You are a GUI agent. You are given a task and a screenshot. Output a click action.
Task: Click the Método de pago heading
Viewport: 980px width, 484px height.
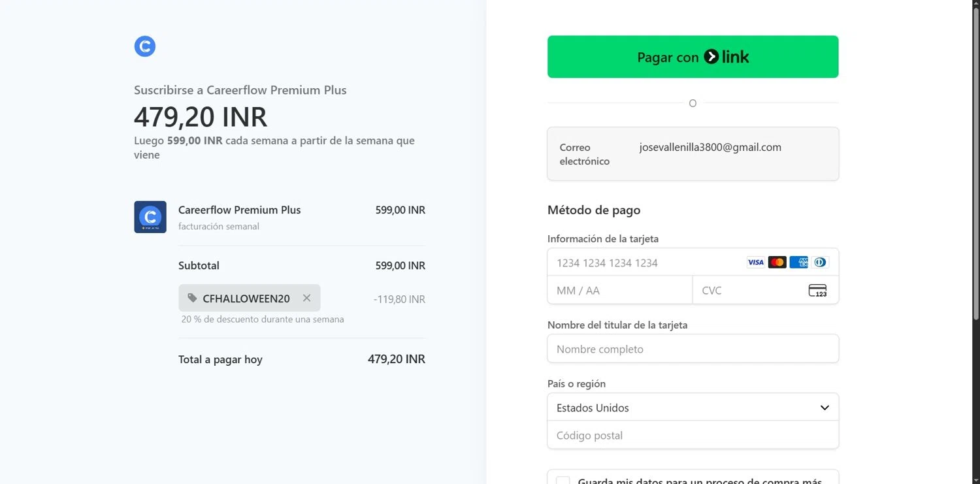pyautogui.click(x=594, y=210)
